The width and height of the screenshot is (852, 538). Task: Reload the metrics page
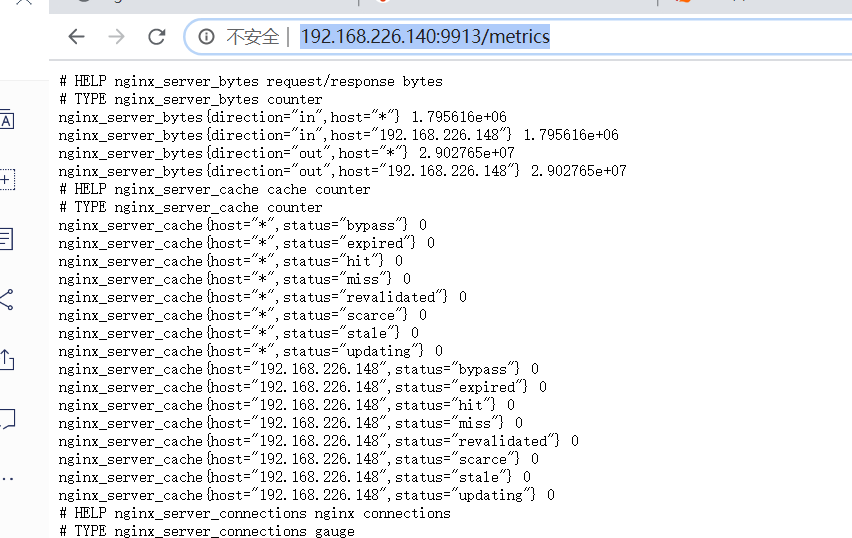(x=156, y=37)
